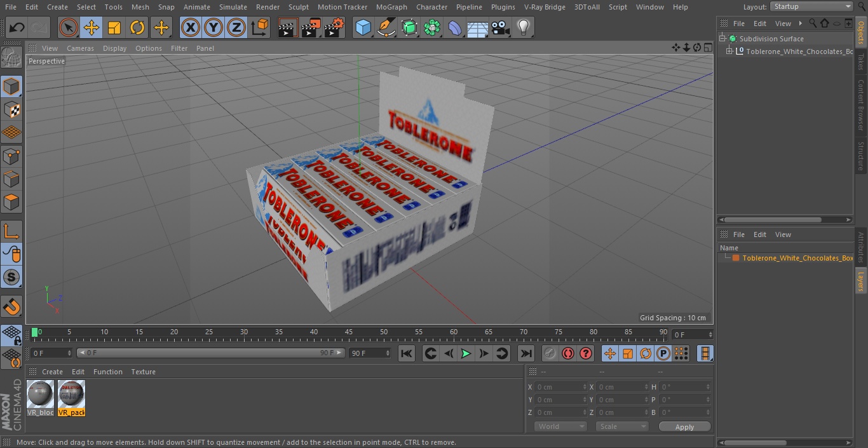Click the frame range slider bar
This screenshot has height=448, width=868.
tap(211, 353)
